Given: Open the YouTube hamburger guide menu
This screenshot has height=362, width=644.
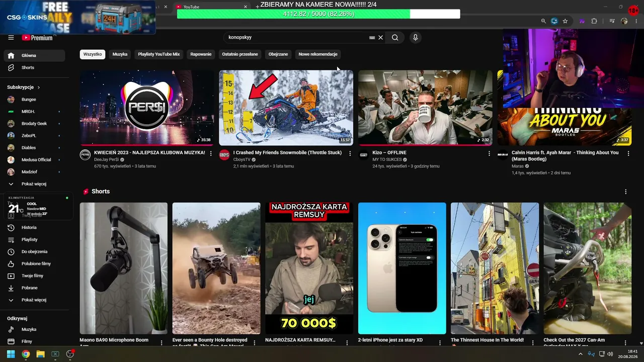Looking at the screenshot, I should [x=11, y=38].
